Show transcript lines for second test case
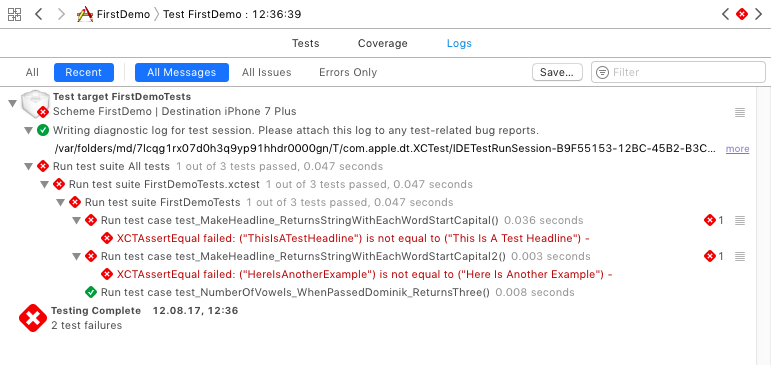 pyautogui.click(x=740, y=256)
